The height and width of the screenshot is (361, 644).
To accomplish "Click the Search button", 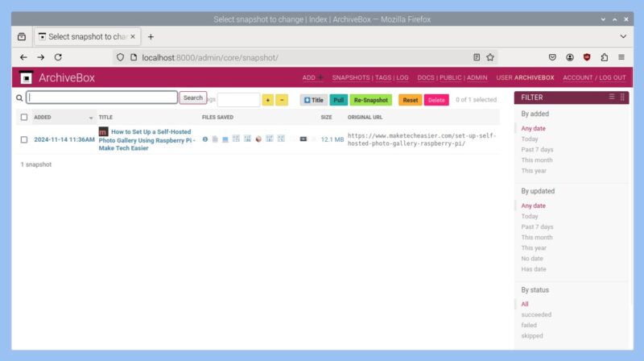I will coord(193,98).
